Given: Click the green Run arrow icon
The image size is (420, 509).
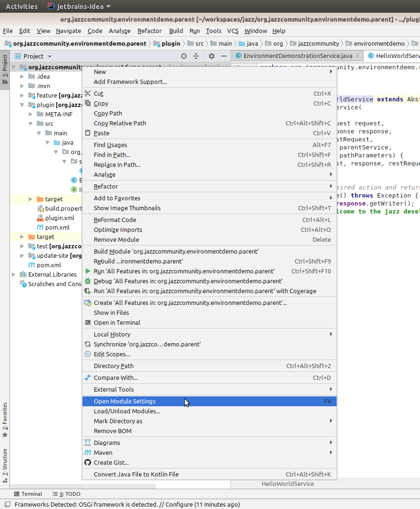Looking at the screenshot, I should 88,271.
